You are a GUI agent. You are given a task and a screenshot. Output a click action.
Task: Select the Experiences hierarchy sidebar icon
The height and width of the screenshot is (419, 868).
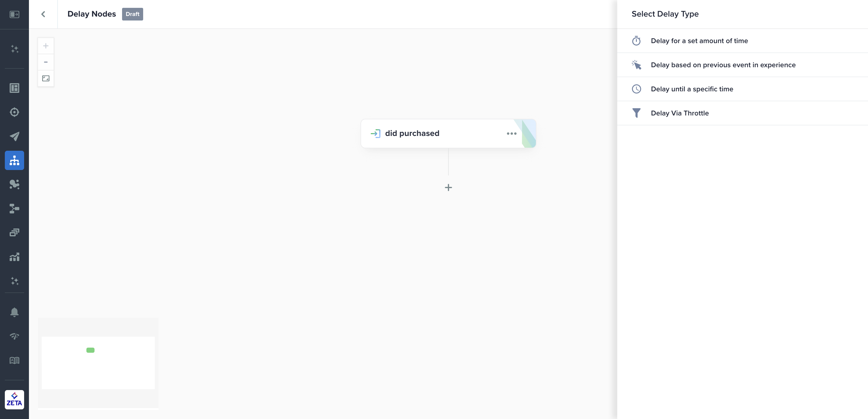[x=14, y=160]
